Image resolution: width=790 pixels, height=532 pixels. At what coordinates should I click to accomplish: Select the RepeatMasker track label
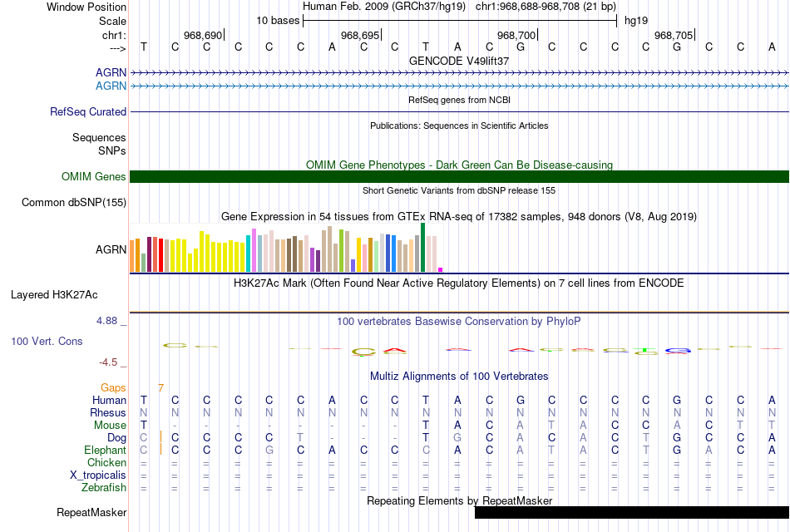click(91, 513)
